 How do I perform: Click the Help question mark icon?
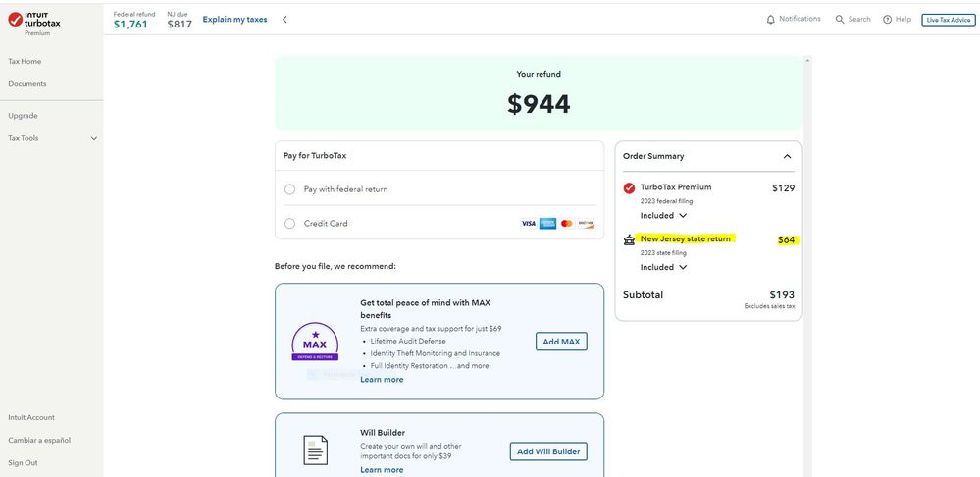pyautogui.click(x=887, y=20)
